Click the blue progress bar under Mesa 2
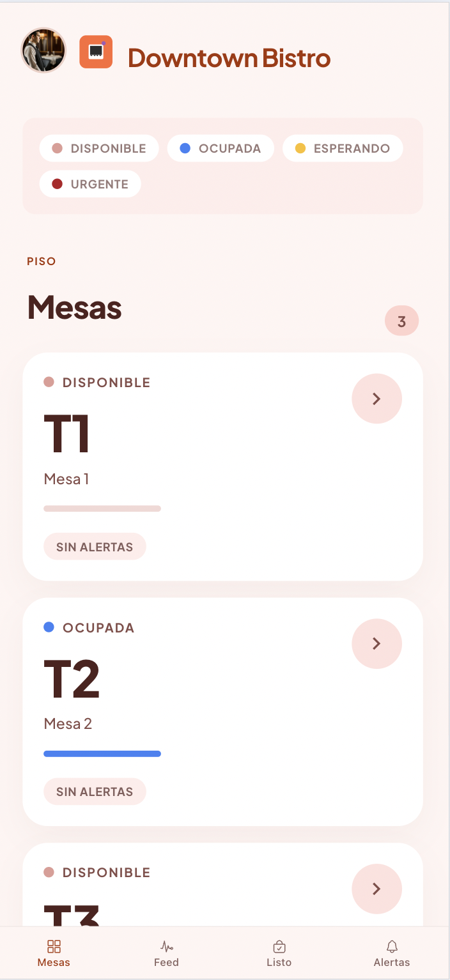 pos(102,753)
